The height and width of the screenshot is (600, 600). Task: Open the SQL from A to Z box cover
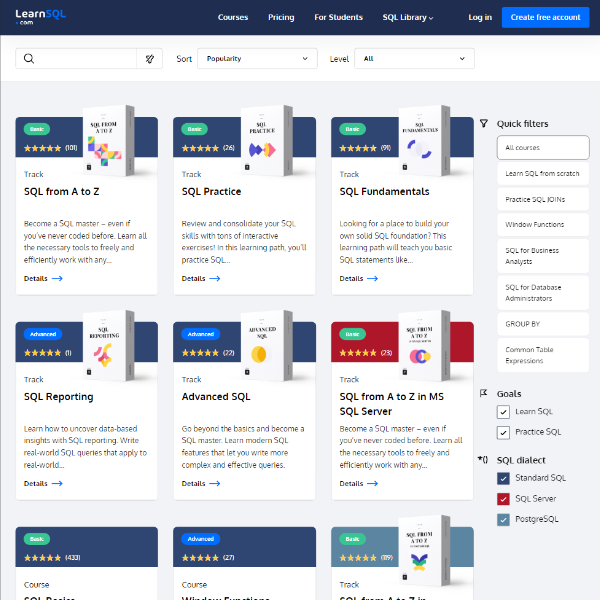[108, 140]
